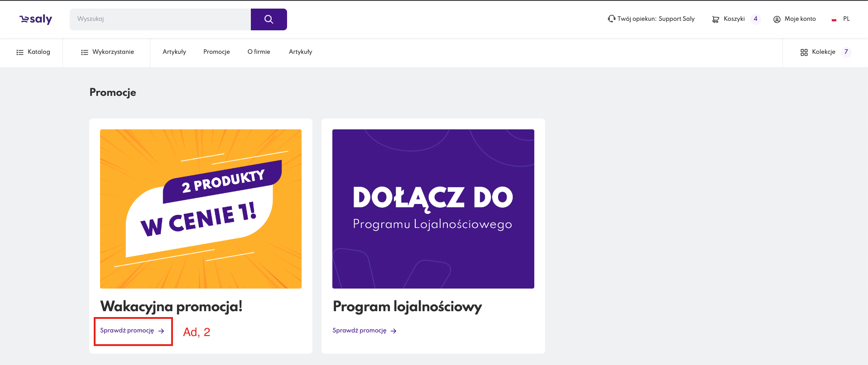Screen dimensions: 868x365
Task: Open the orange 2 produkty banner
Action: 201,209
